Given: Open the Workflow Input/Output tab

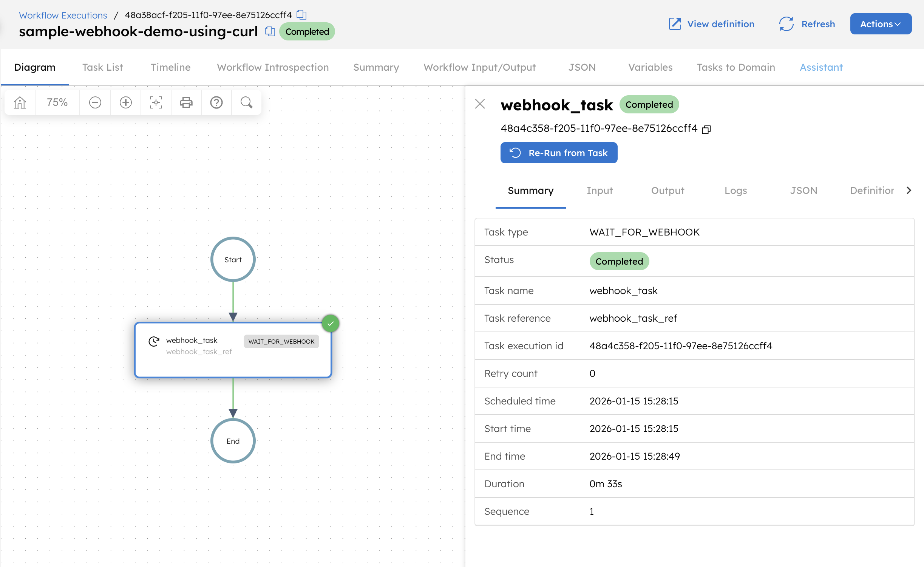Looking at the screenshot, I should [x=480, y=67].
